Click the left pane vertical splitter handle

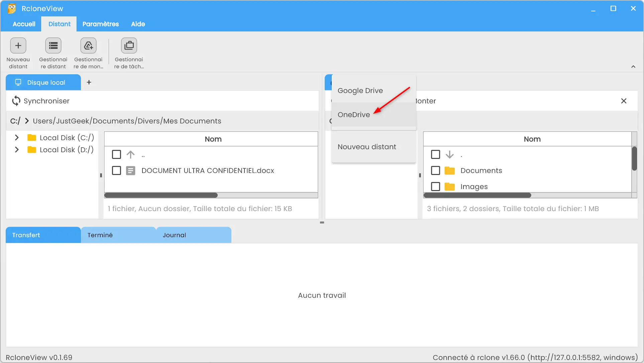(101, 175)
